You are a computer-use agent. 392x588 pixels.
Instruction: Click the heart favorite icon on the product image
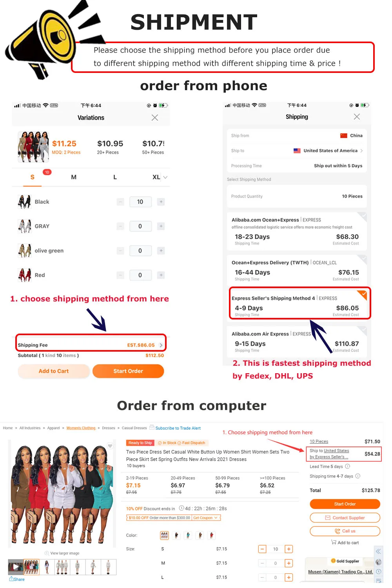coord(110,446)
